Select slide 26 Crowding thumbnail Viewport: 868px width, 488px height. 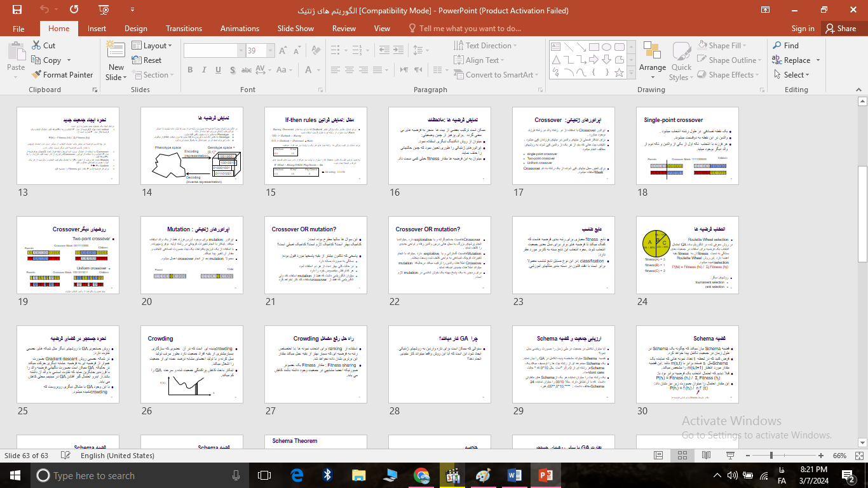click(193, 365)
